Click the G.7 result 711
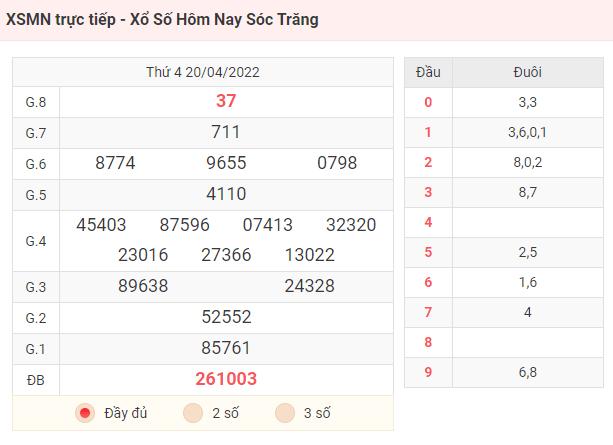 point(226,132)
